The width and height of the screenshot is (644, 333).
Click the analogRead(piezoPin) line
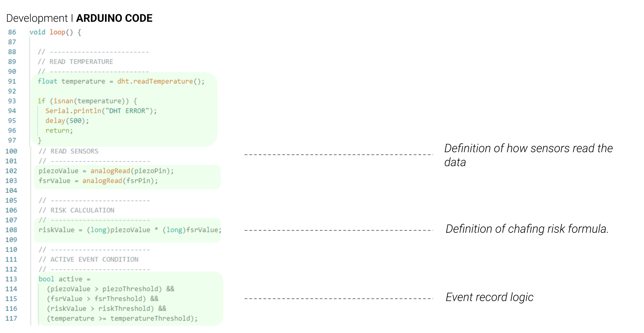click(x=106, y=171)
